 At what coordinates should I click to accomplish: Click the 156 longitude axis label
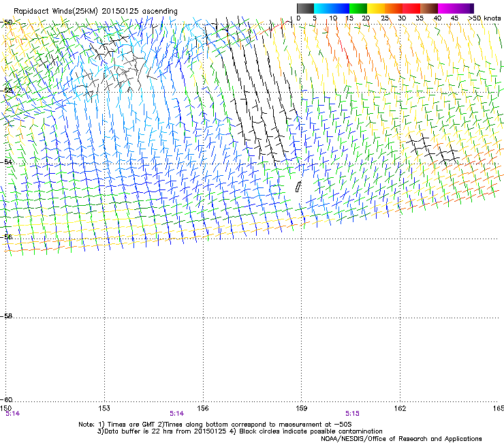coord(203,408)
